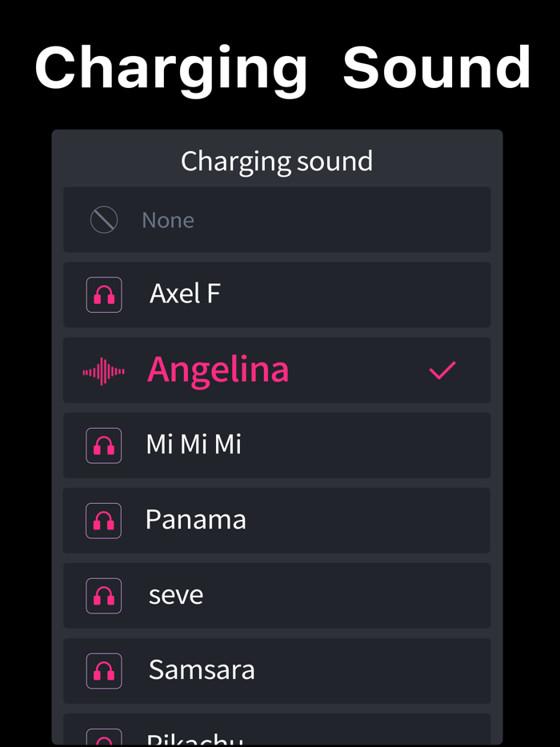The image size is (560, 747).
Task: Click the crossed-circle icon beside None
Action: click(103, 219)
